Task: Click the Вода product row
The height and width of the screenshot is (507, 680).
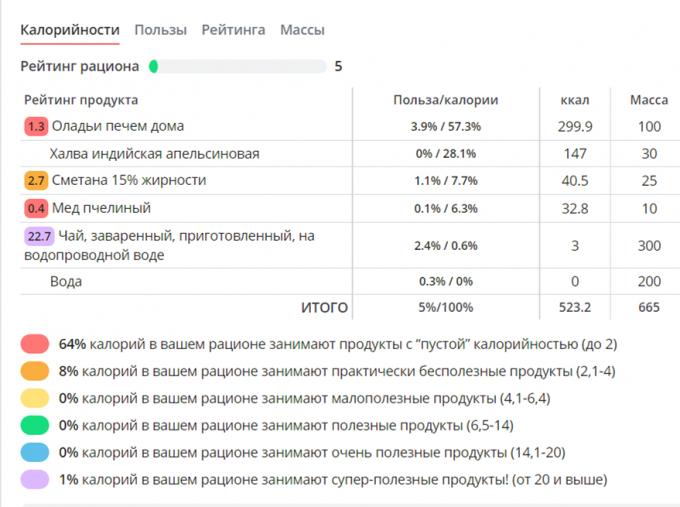Action: point(66,282)
